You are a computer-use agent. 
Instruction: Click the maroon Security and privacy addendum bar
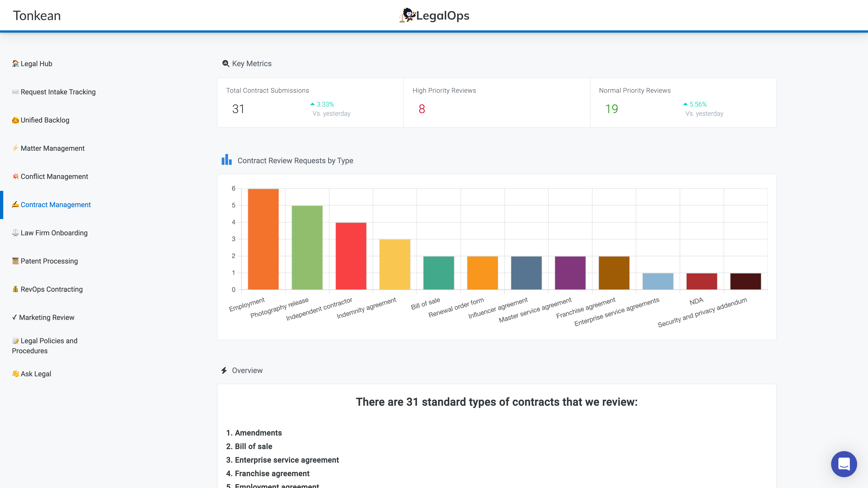[x=745, y=281]
